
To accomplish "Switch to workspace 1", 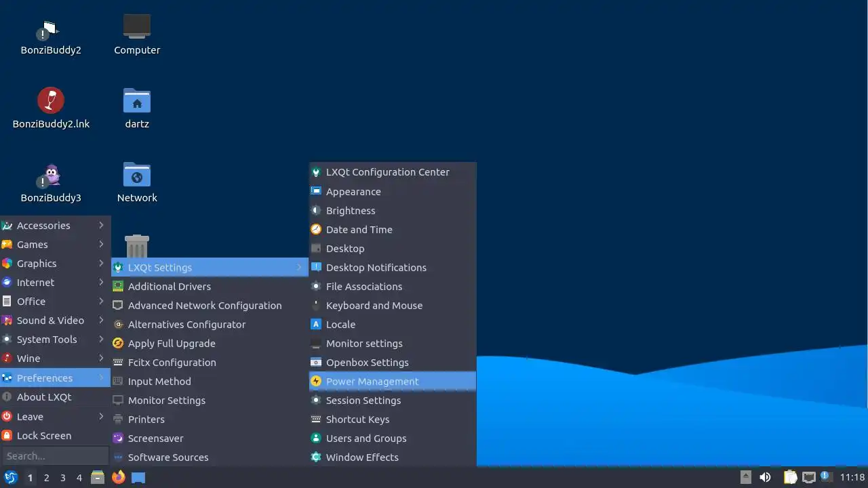I will tap(30, 478).
